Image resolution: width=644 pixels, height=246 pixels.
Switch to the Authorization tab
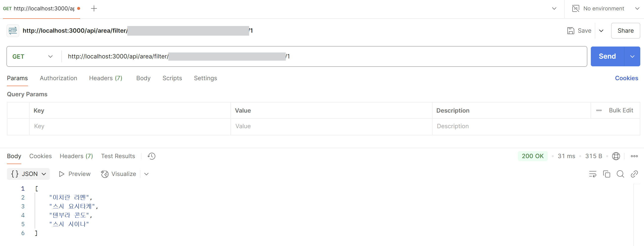click(x=59, y=78)
